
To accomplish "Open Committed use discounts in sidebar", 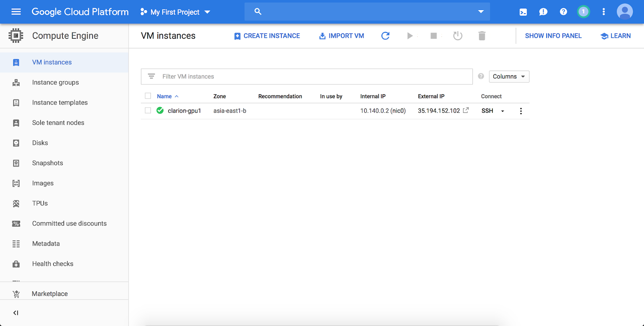I will tap(64, 224).
